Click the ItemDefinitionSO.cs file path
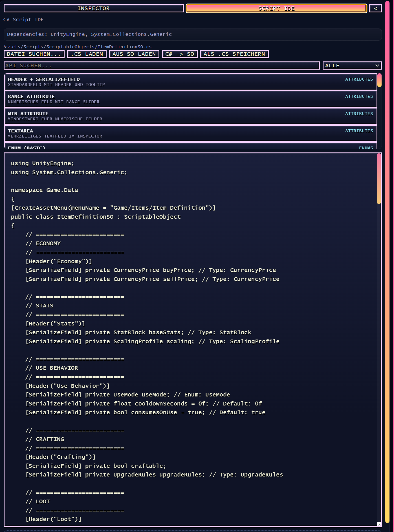Viewport: 394px width, 532px height. [78, 47]
